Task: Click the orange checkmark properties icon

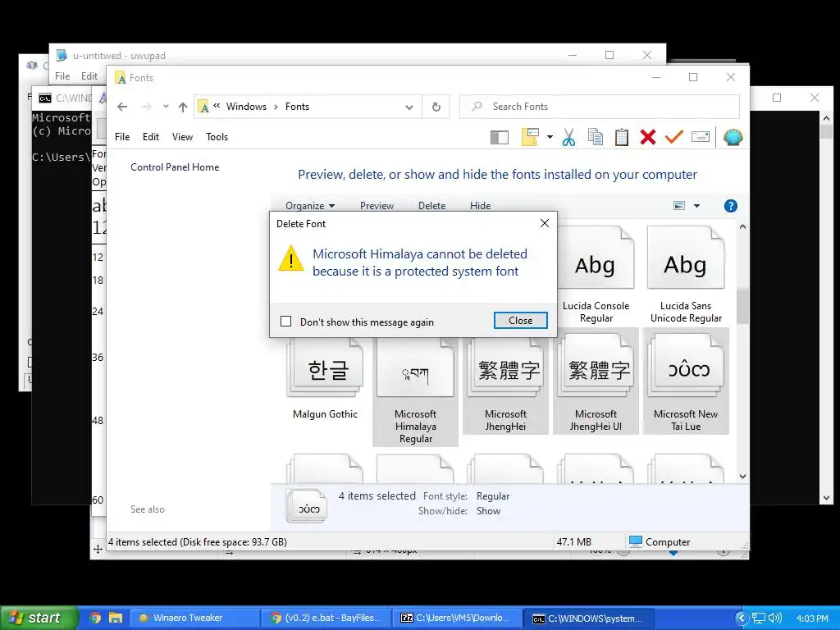Action: click(674, 137)
